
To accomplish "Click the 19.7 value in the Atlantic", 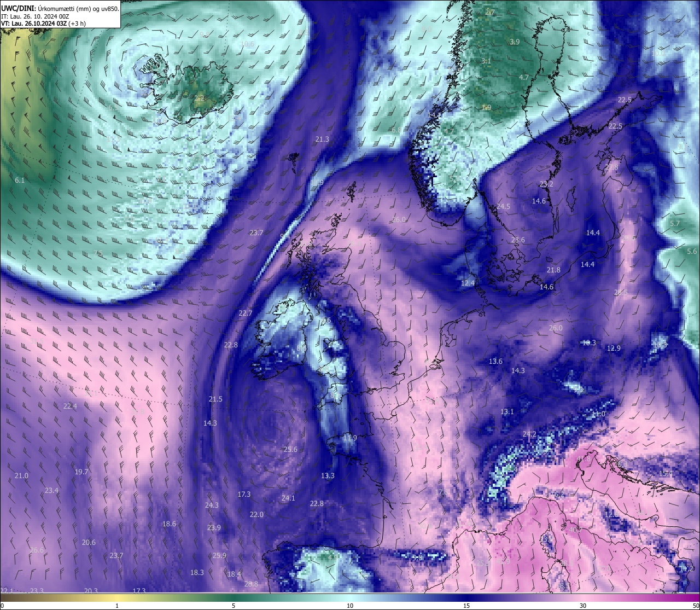I will click(81, 472).
